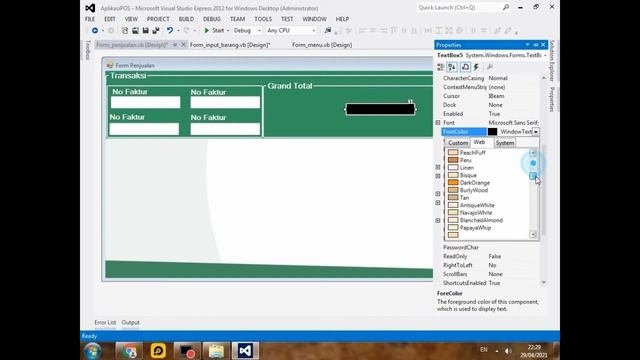Switch to the Custom color tab
The height and width of the screenshot is (360, 640).
coord(458,143)
